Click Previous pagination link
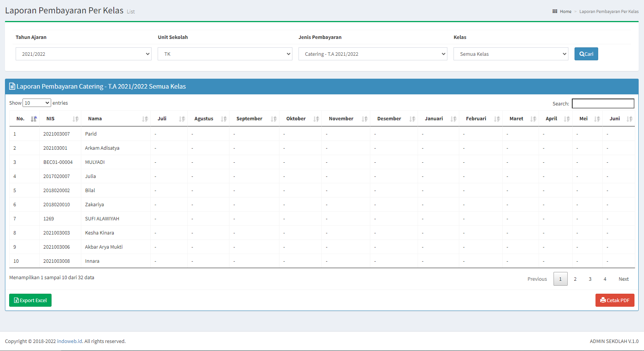 537,279
